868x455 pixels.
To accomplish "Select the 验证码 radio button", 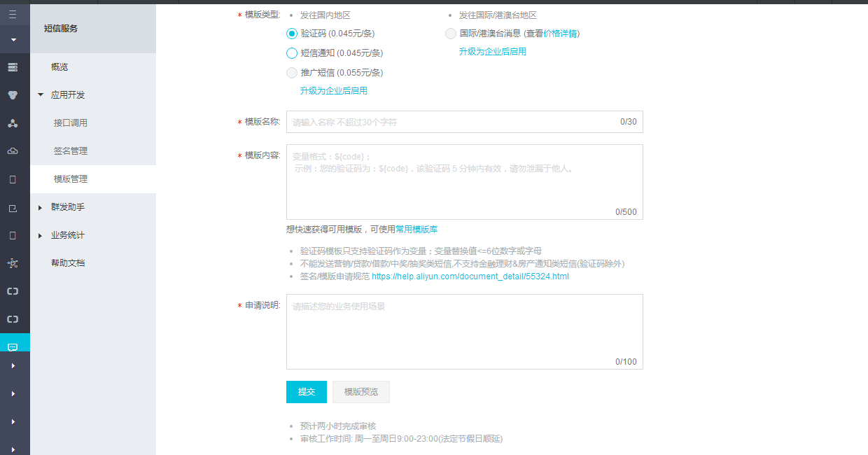I will (292, 34).
